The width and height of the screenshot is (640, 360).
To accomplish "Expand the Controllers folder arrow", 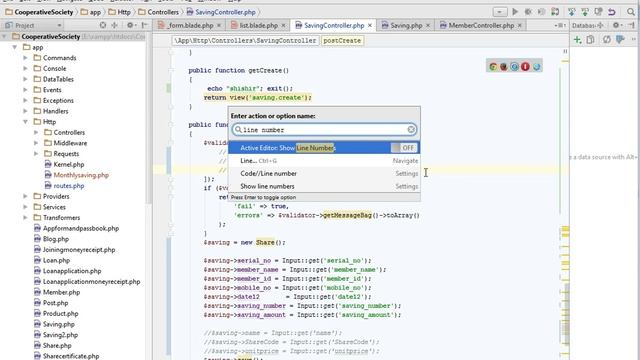I will click(x=36, y=132).
